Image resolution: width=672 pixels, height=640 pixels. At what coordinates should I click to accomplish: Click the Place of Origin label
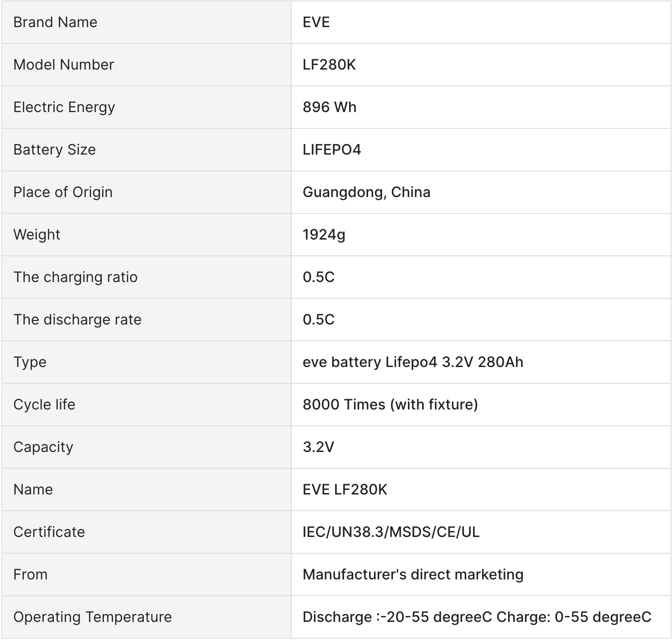click(63, 192)
